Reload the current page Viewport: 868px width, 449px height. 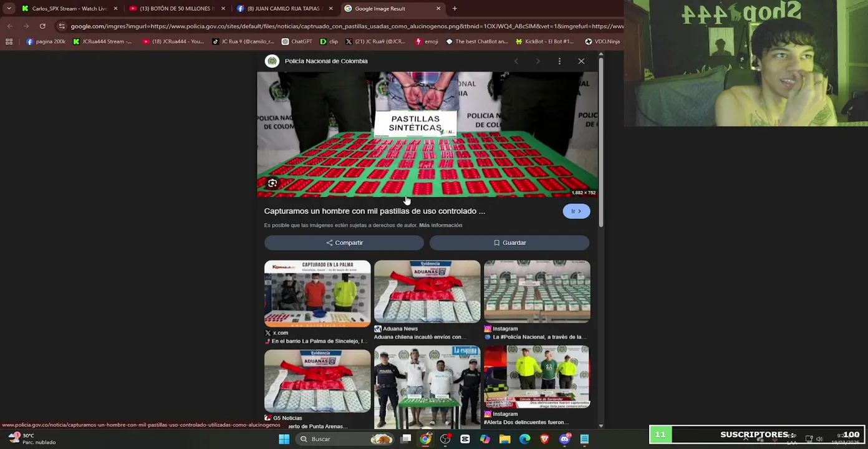[42, 26]
